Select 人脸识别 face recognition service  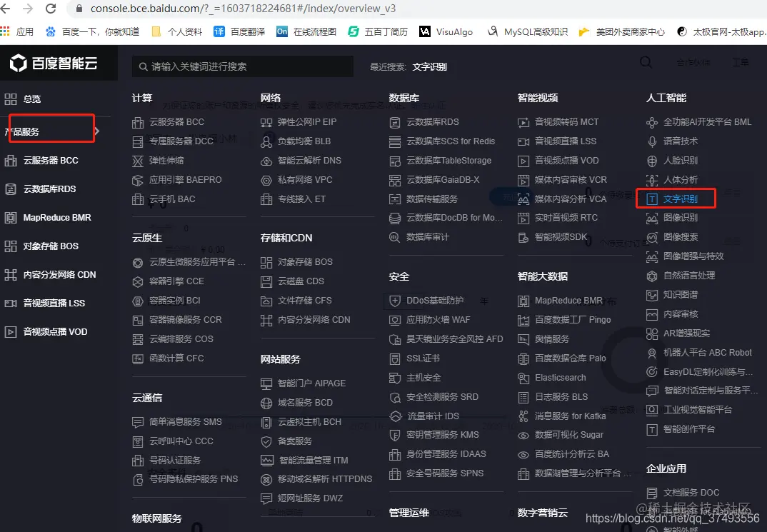pyautogui.click(x=676, y=160)
